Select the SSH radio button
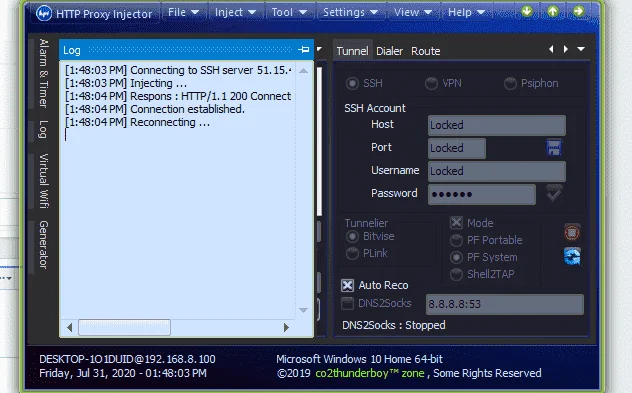Image resolution: width=632 pixels, height=393 pixels. click(352, 83)
